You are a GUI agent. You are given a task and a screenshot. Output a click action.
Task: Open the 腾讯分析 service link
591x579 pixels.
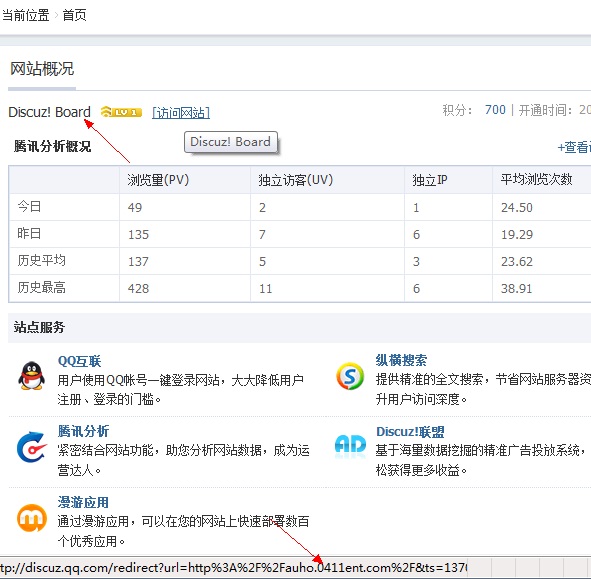[x=83, y=431]
